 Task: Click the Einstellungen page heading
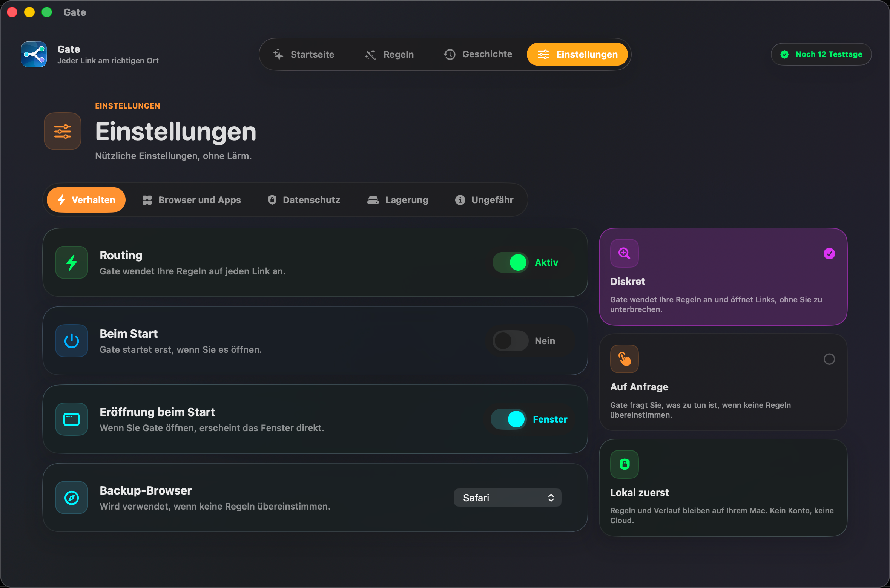click(x=176, y=132)
